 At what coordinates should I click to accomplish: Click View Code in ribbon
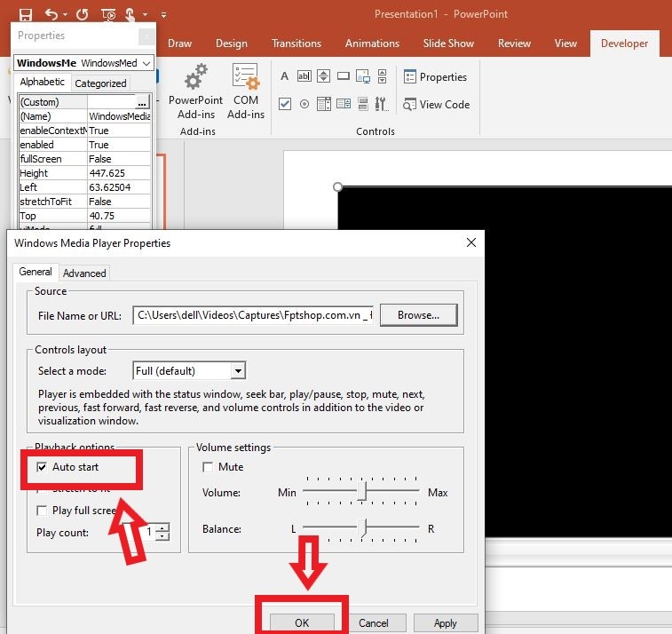coord(436,105)
